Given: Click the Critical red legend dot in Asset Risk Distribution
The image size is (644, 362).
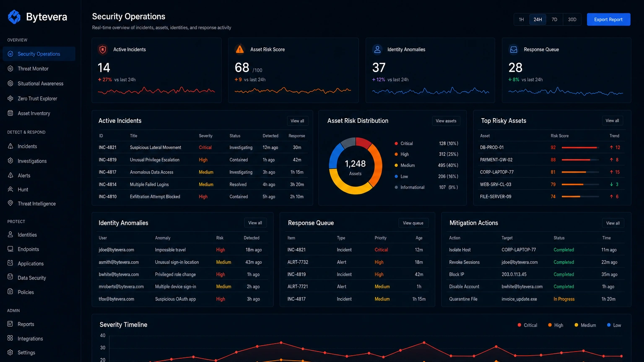Looking at the screenshot, I should click(396, 143).
